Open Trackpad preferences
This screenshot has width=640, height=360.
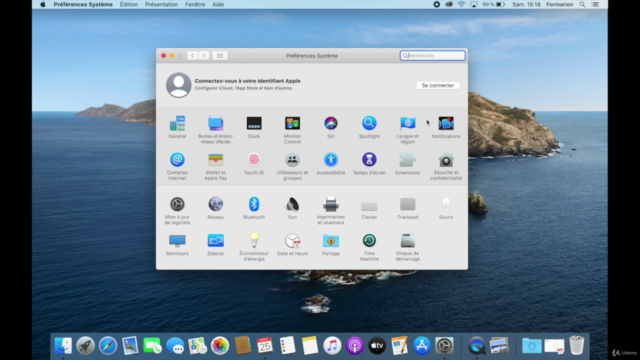(x=407, y=204)
